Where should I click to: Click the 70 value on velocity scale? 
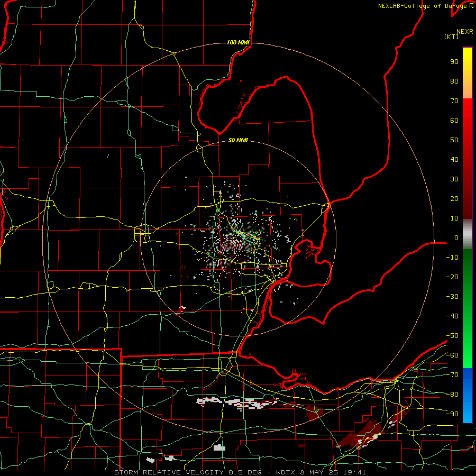454,101
